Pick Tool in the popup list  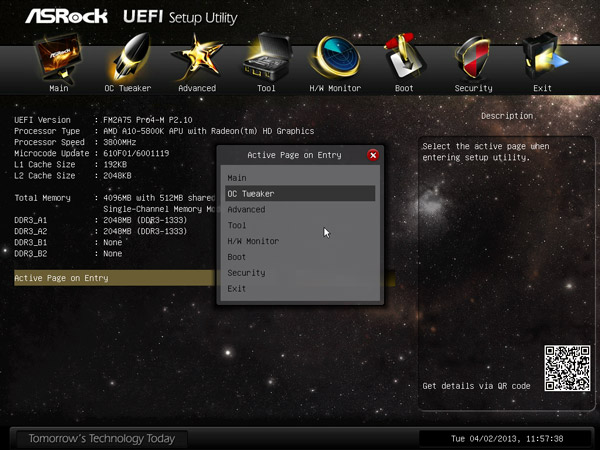click(300, 225)
